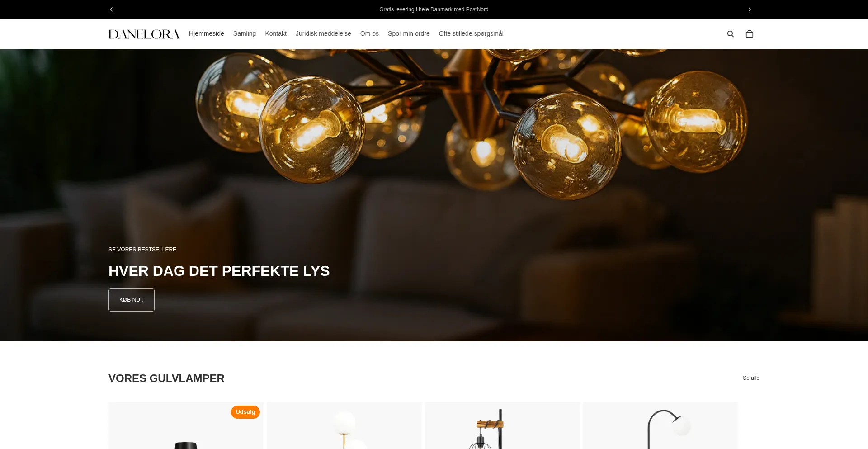Open the shopping bag cart icon

pyautogui.click(x=749, y=34)
